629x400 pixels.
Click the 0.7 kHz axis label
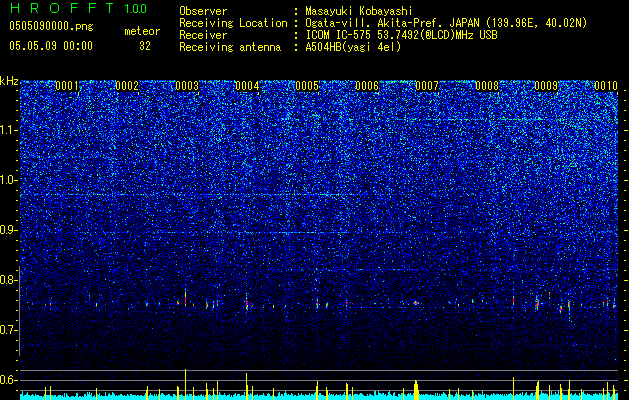[x=9, y=330]
